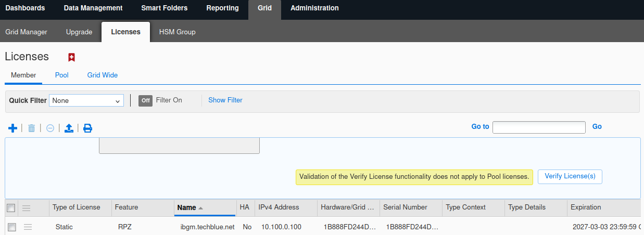The height and width of the screenshot is (235, 644).
Task: Click the circled minus icon in toolbar
Action: [x=50, y=128]
